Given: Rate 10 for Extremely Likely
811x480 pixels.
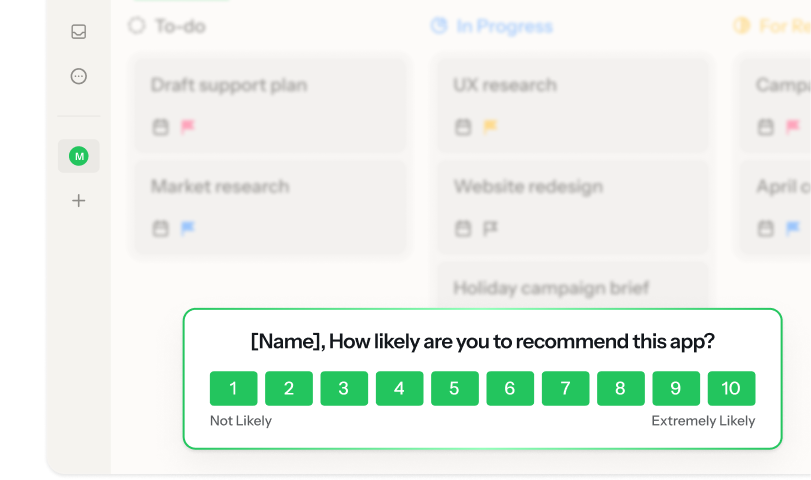Looking at the screenshot, I should (x=731, y=389).
